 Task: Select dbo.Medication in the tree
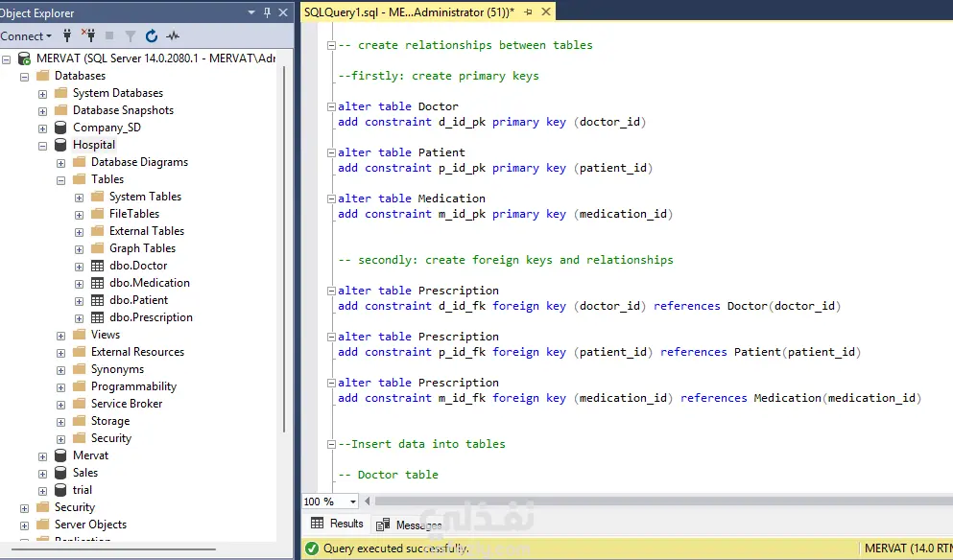tap(149, 283)
